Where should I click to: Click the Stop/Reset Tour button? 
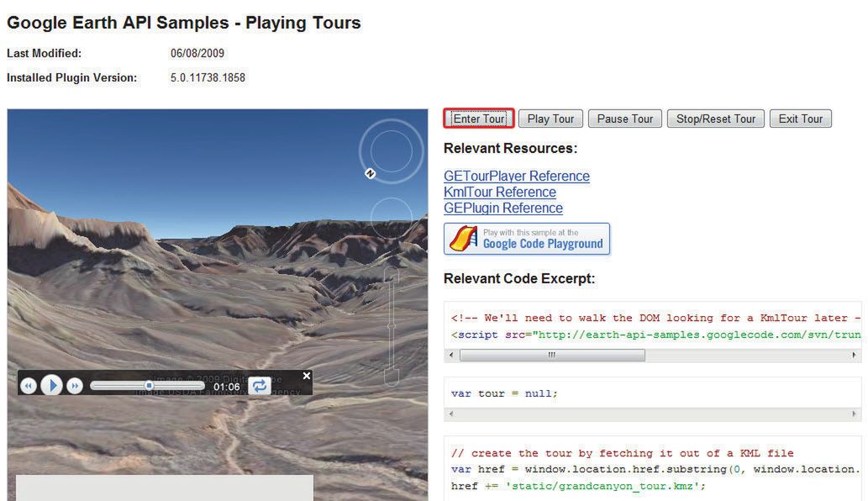716,119
